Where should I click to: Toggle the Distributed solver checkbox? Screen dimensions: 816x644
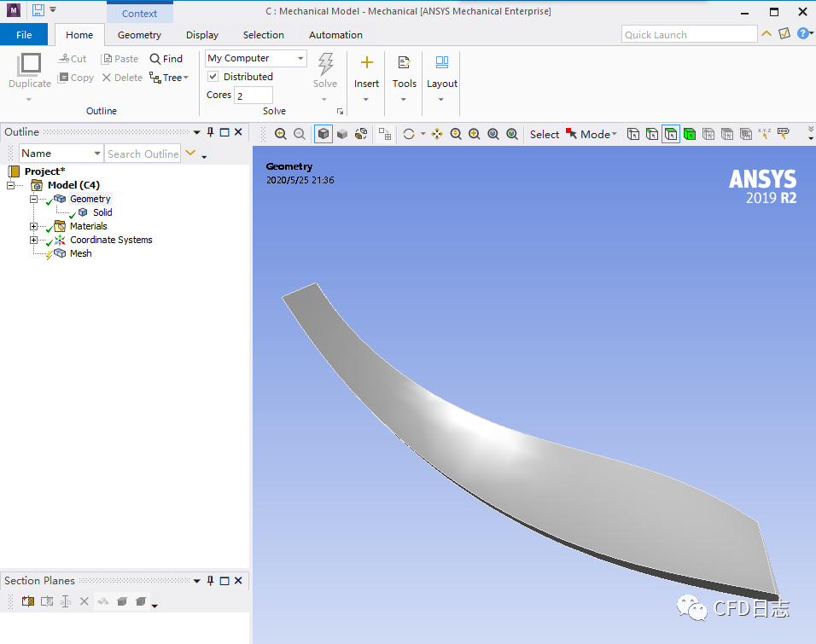(x=213, y=77)
